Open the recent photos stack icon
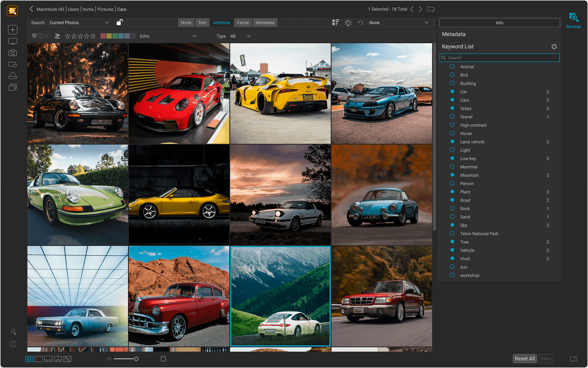The height and width of the screenshot is (368, 588). 12,87
